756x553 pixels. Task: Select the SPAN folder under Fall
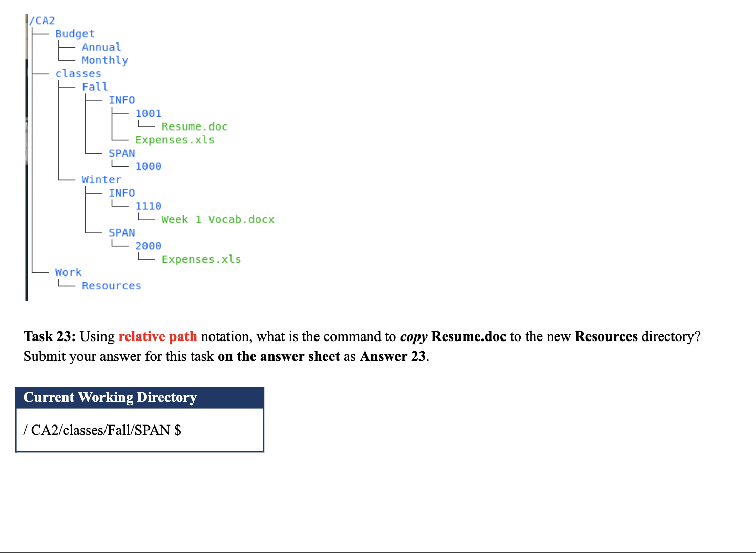[x=121, y=153]
